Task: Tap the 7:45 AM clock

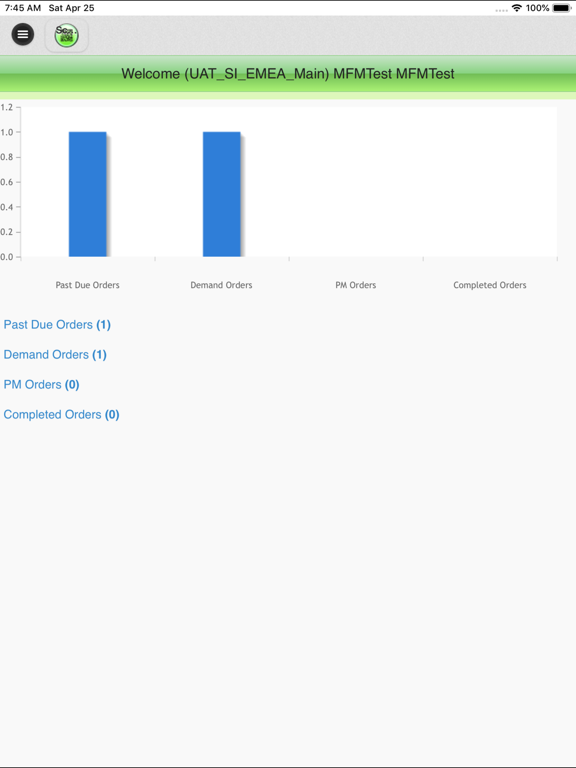Action: [23, 8]
